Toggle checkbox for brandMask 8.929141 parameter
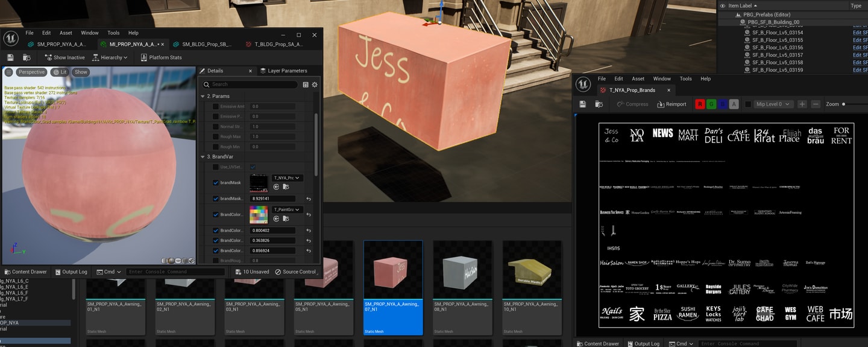This screenshot has width=868, height=347. coord(216,199)
